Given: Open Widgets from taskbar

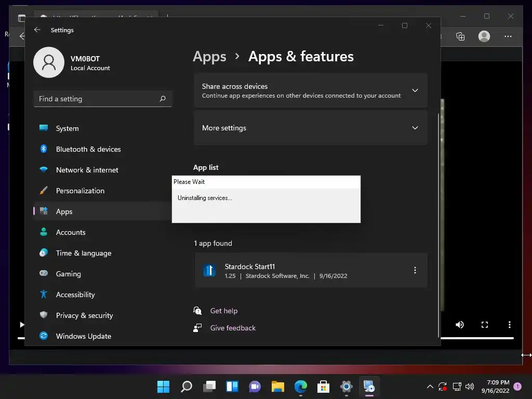Looking at the screenshot, I should pyautogui.click(x=232, y=387).
